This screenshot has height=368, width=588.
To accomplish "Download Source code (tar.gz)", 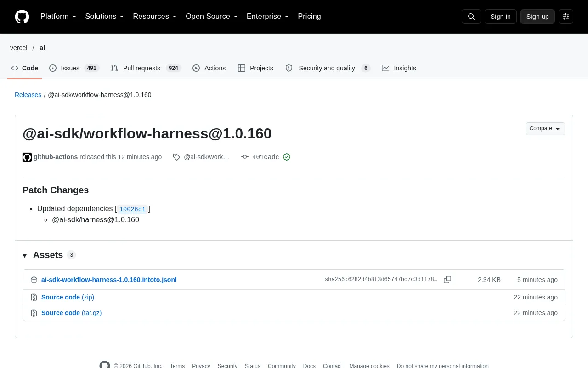I will (71, 313).
